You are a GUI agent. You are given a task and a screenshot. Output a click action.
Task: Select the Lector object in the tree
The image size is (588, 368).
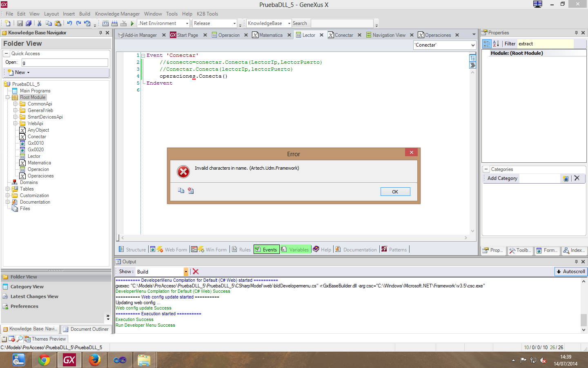coord(34,156)
